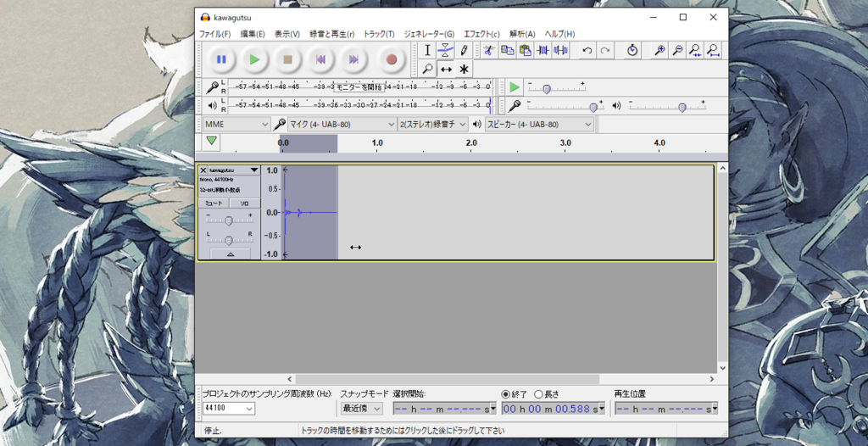Adjust the recording volume slider
Image resolution: width=868 pixels, height=446 pixels.
coord(593,108)
